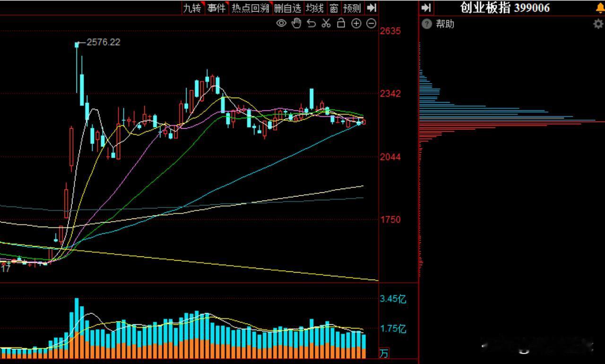This screenshot has width=605, height=364.
Task: Click the candlestick at the 2576.22 peak
Action: (x=77, y=68)
